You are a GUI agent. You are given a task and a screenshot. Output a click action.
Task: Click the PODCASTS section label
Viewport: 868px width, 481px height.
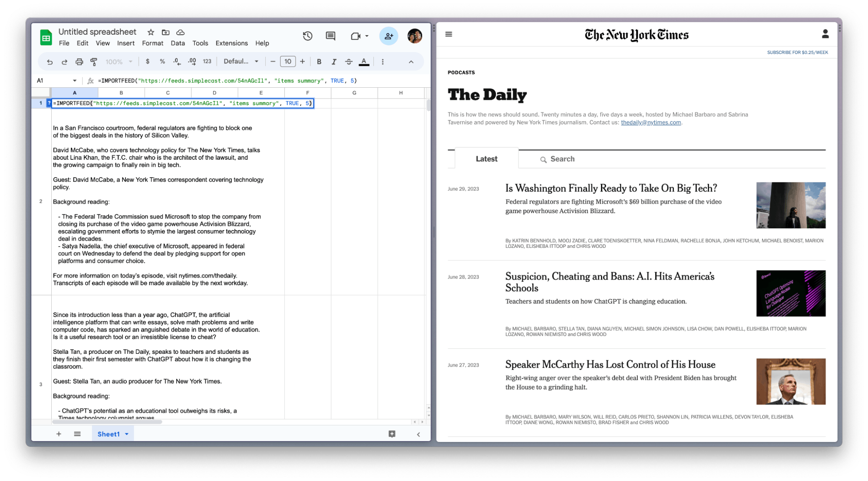click(461, 72)
